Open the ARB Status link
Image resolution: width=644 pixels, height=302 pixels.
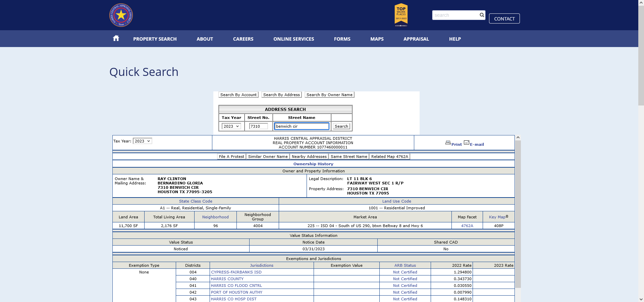pyautogui.click(x=405, y=265)
